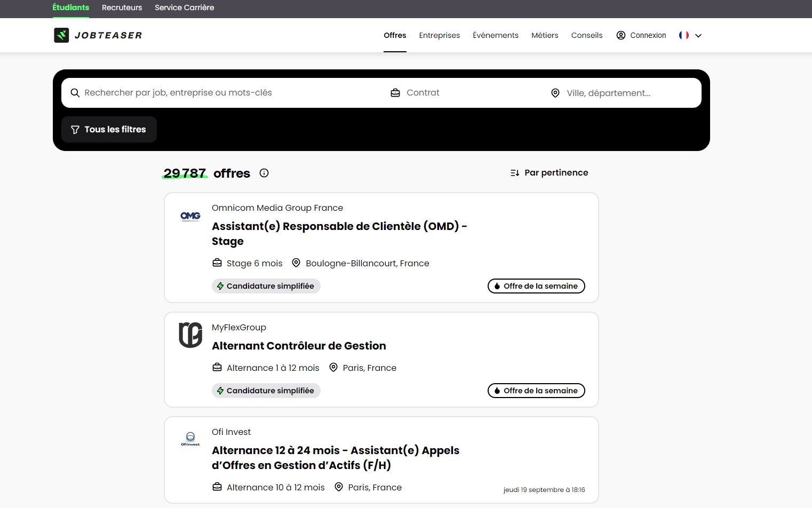Click Boulogne-Billancourt, France location text

coord(368,264)
